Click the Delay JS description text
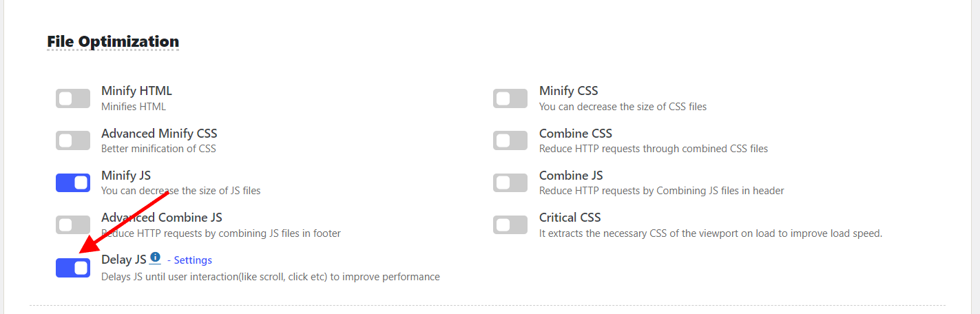This screenshot has height=314, width=980. tap(270, 277)
